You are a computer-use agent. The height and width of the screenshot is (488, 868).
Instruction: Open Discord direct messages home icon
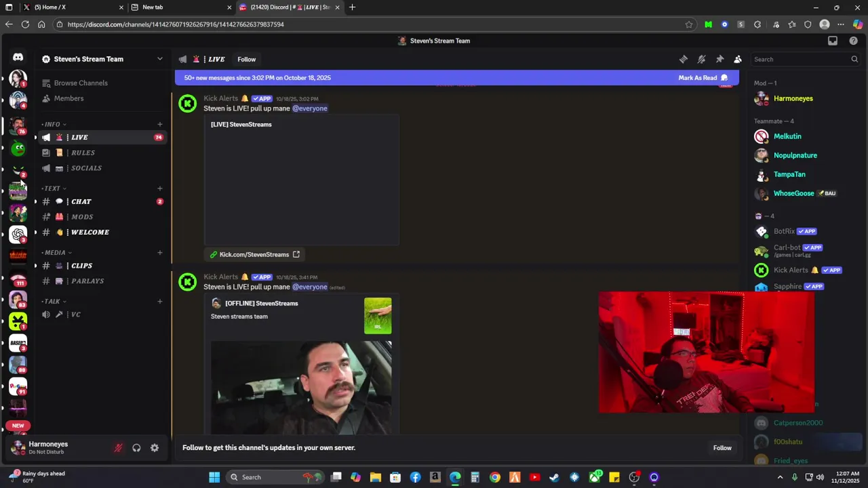tap(18, 58)
